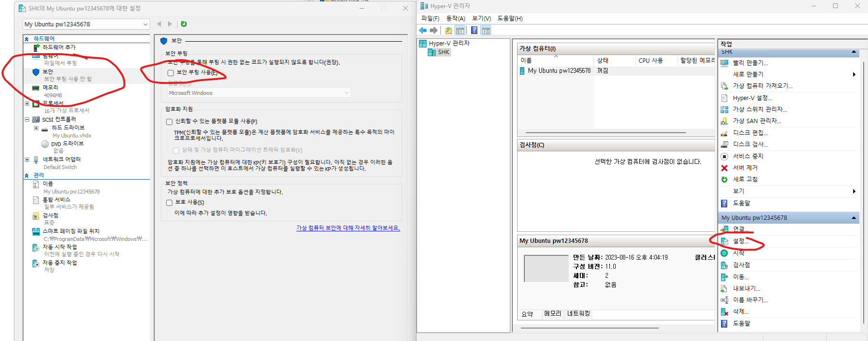Click 서비스 중지 action
Screen dimensions: 868x341
tap(748, 156)
